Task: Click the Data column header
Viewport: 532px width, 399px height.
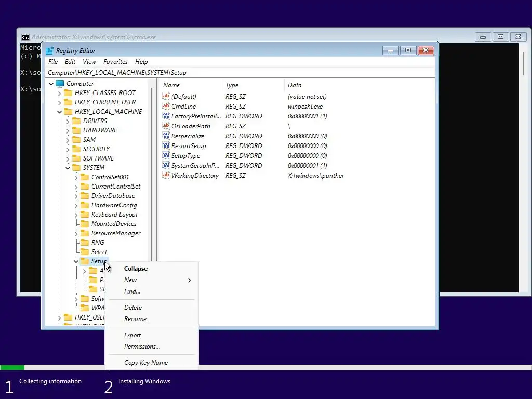Action: [359, 85]
